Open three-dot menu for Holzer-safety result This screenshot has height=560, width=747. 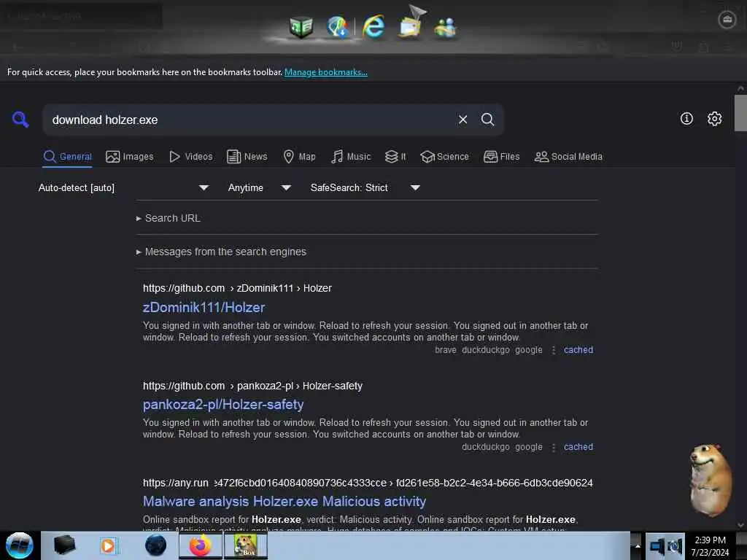[x=554, y=447]
